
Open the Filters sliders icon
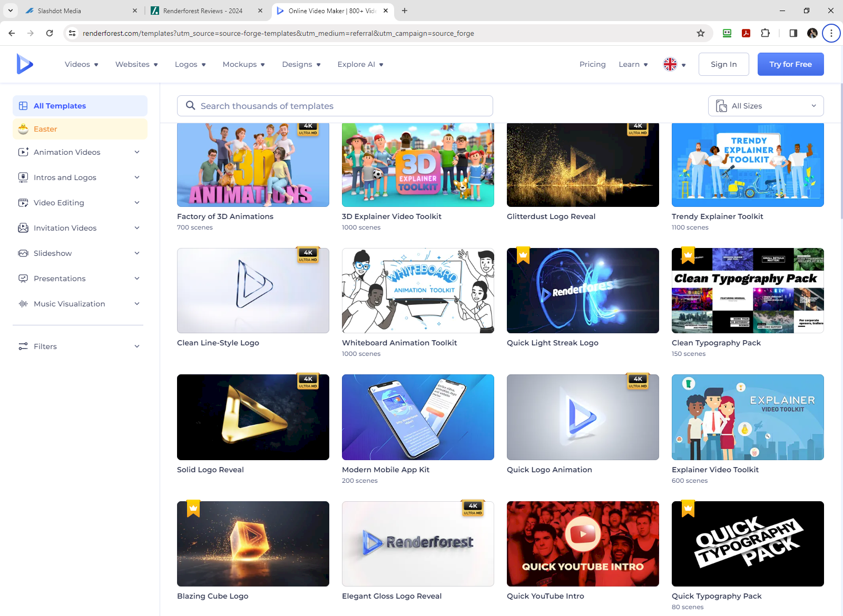click(x=23, y=346)
